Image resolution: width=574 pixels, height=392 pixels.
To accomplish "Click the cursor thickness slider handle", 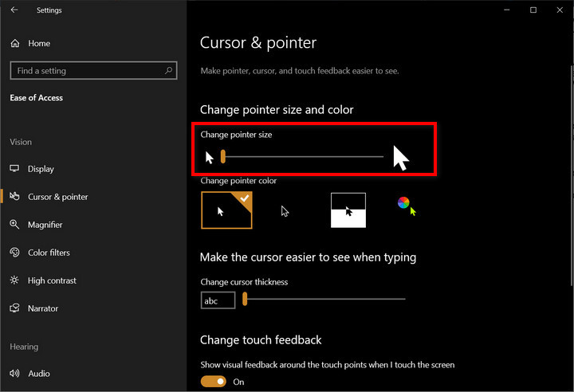I will [246, 300].
